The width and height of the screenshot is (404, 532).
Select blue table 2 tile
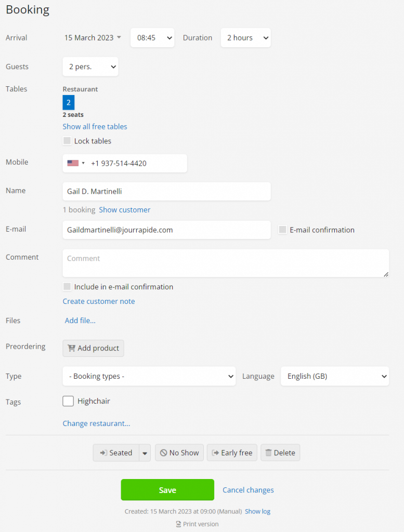pyautogui.click(x=69, y=102)
